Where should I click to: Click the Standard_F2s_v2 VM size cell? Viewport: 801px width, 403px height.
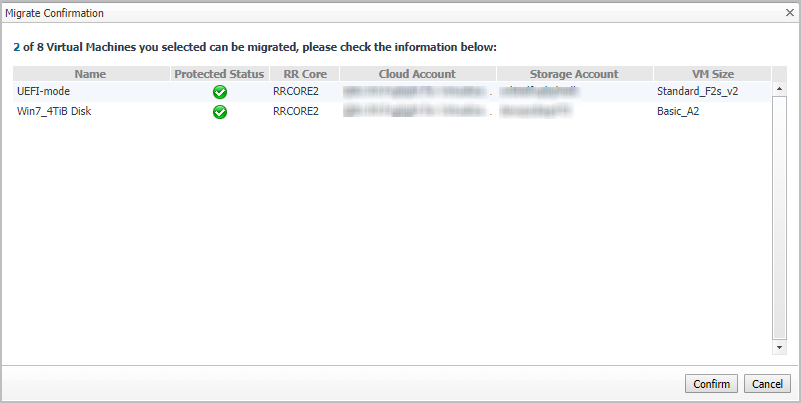[x=697, y=92]
